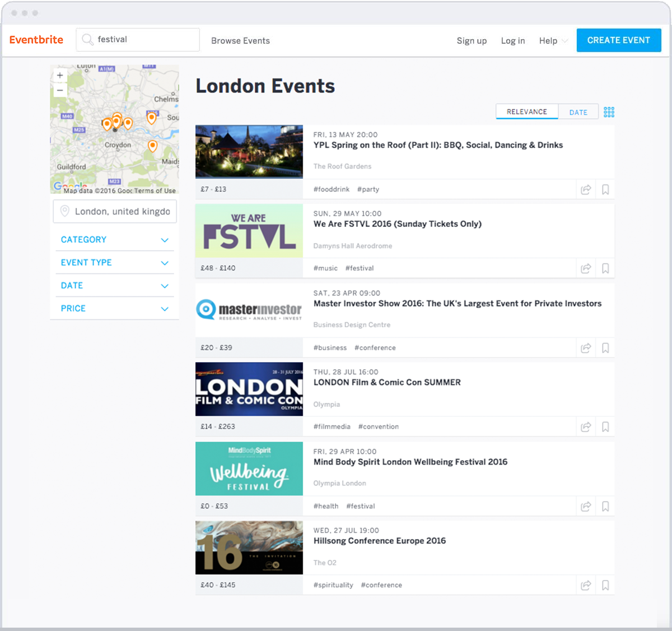The width and height of the screenshot is (672, 631).
Task: Bookmark the We Are FSTVL 2016 event
Action: pyautogui.click(x=605, y=268)
